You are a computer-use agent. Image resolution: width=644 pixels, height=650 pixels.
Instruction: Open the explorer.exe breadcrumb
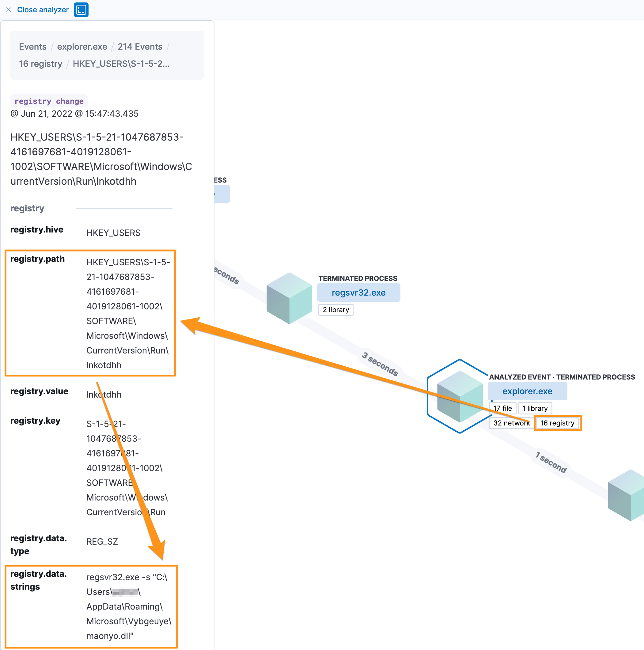(82, 47)
